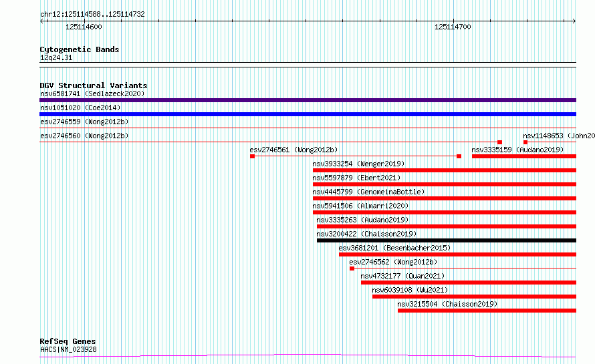The image size is (595, 364).
Task: Click the red nsv5597879 variant bar
Action: (x=445, y=184)
